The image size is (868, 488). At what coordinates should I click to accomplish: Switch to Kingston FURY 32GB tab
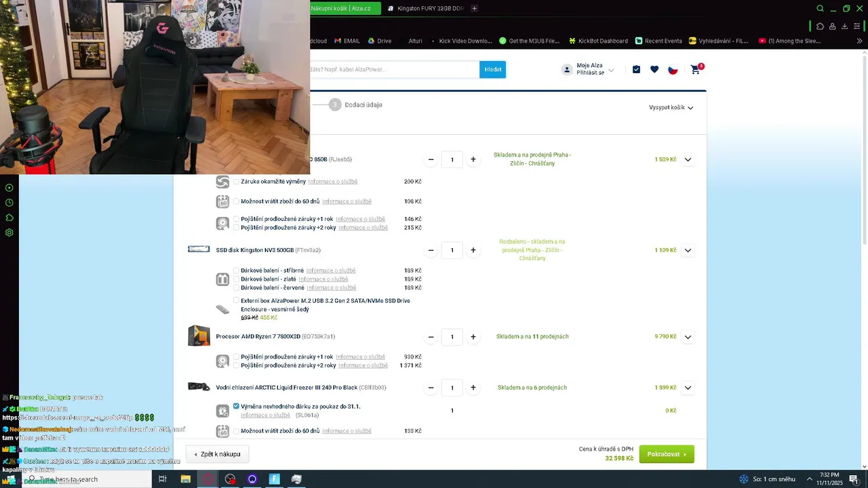coord(425,8)
